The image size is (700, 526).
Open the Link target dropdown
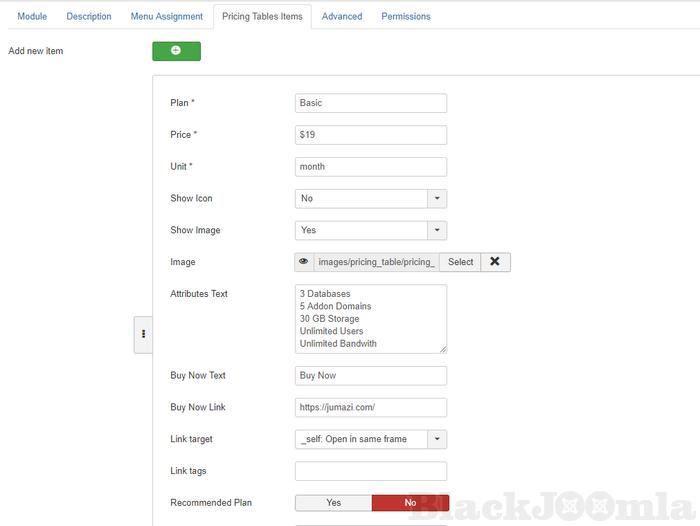coord(371,439)
